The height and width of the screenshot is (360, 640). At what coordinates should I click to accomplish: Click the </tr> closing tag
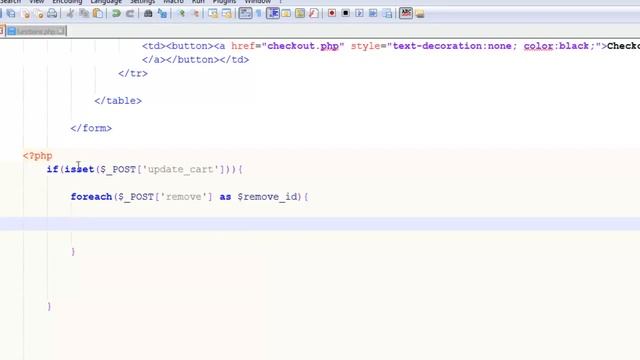(133, 74)
